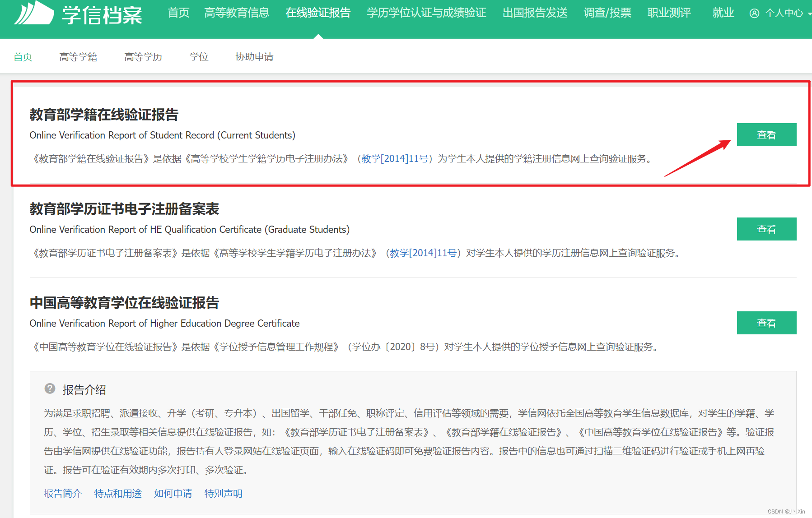Switch to the 高等学历 sub-tab
This screenshot has height=518, width=812.
(x=143, y=57)
